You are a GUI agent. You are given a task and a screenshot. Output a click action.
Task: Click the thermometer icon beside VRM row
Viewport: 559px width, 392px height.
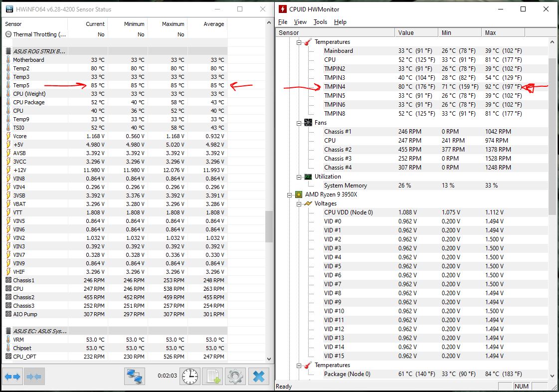click(8, 340)
